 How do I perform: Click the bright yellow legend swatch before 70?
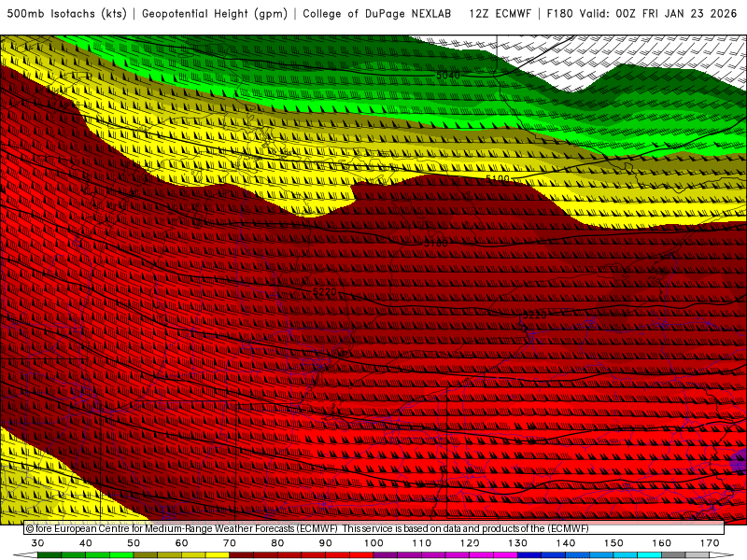(x=218, y=555)
